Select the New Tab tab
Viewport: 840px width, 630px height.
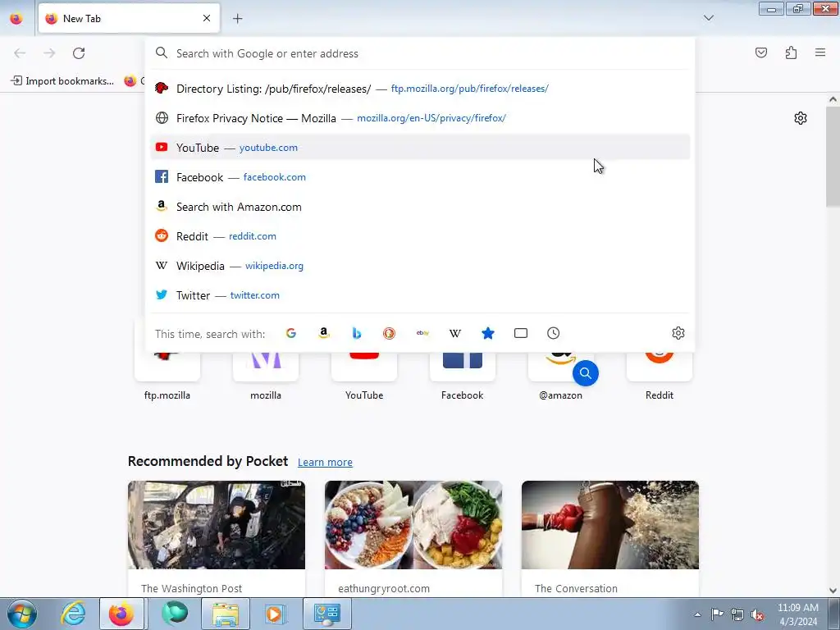coord(129,18)
